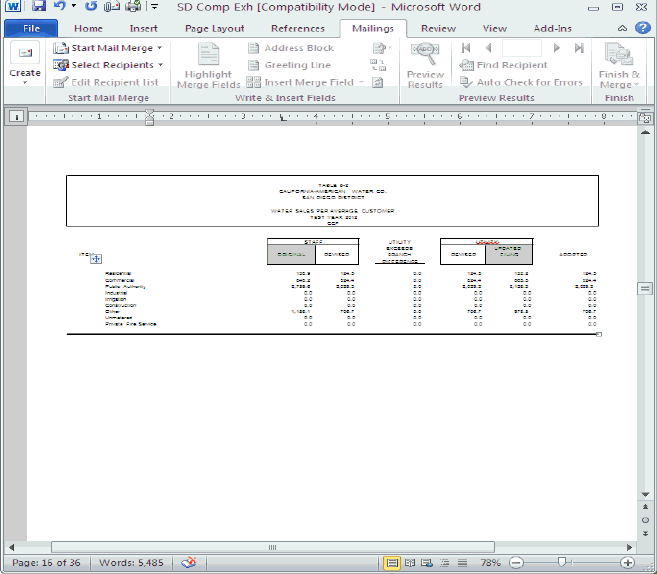
Task: Open the Page Layout ribbon tab
Action: pos(214,28)
